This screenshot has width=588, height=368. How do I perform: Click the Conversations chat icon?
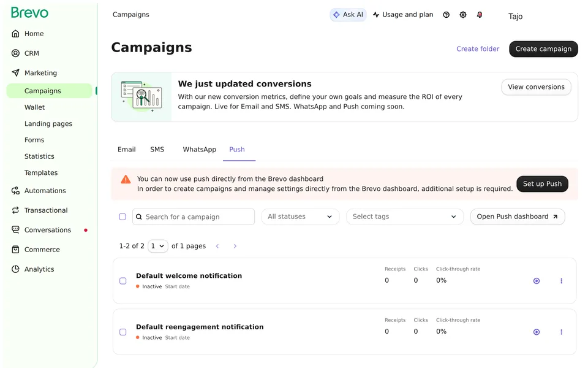pos(15,230)
